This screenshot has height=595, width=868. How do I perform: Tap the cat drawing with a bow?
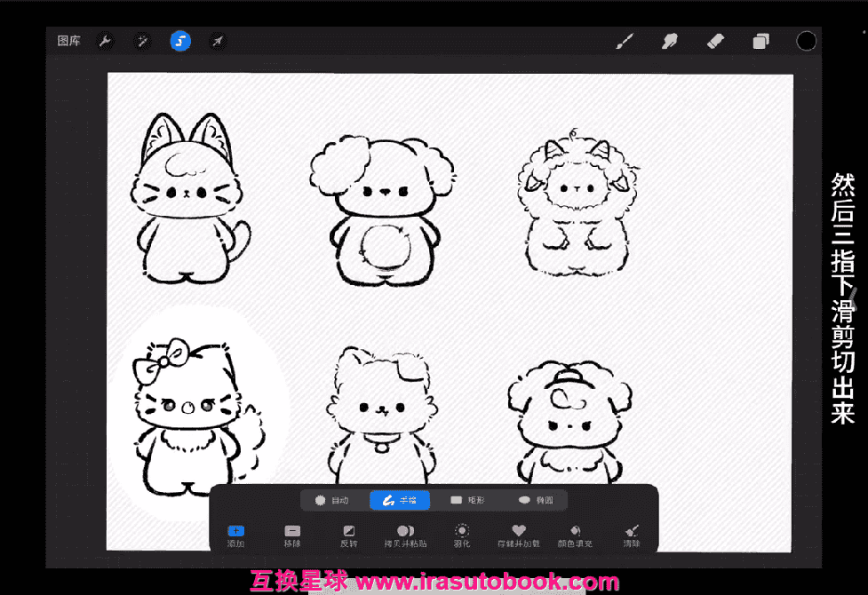pos(198,417)
